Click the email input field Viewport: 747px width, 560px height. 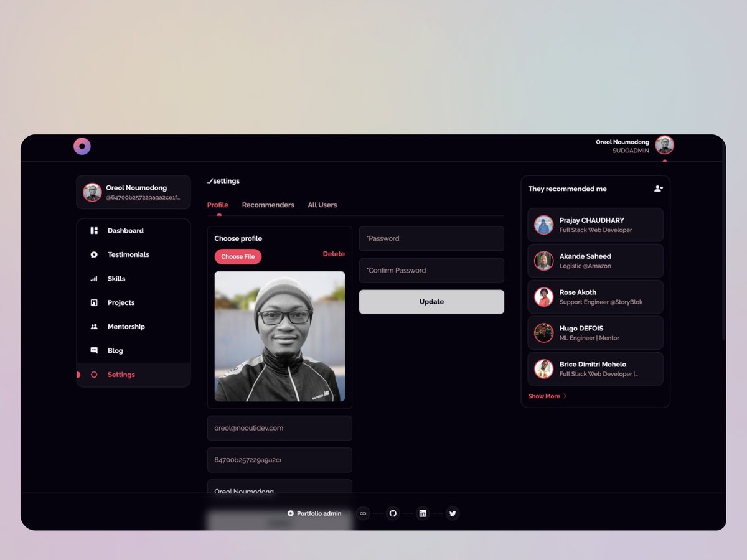coord(280,428)
